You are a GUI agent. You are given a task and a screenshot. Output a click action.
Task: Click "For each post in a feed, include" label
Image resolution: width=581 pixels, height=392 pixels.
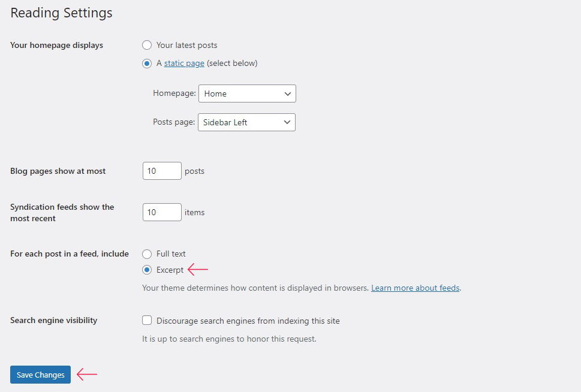(x=70, y=254)
